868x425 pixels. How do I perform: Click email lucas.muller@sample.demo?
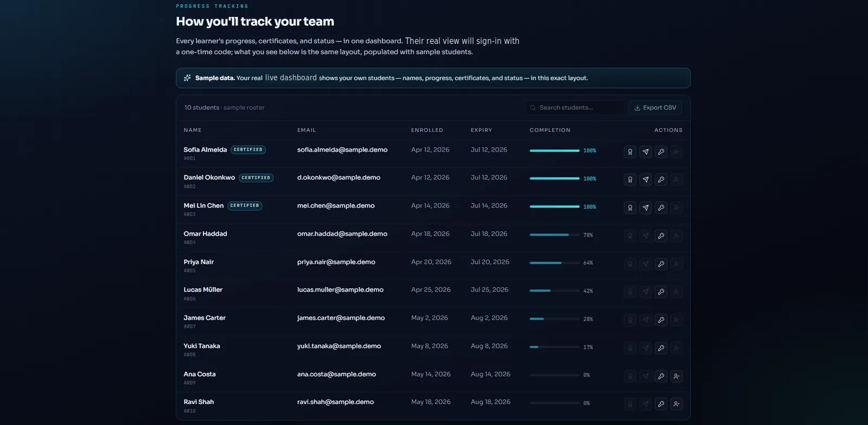tap(340, 289)
